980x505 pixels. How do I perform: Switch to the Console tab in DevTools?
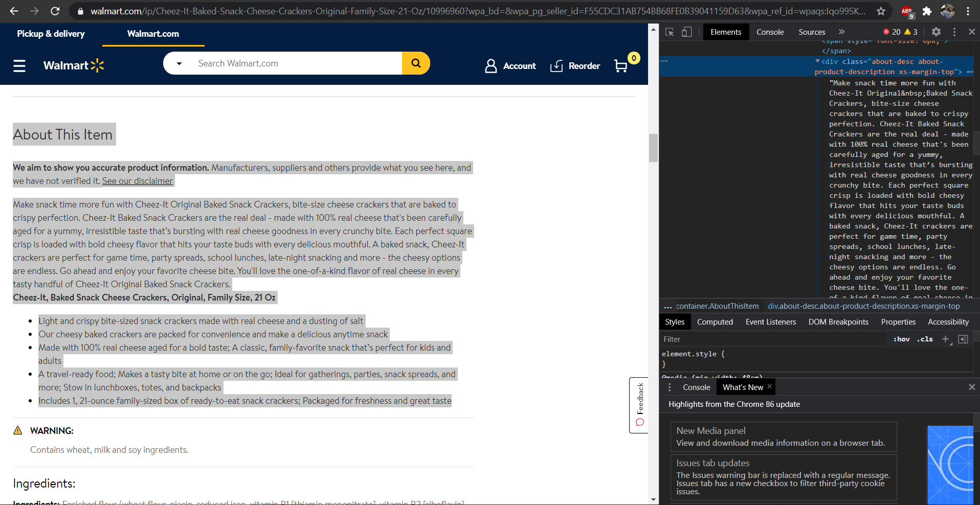770,32
